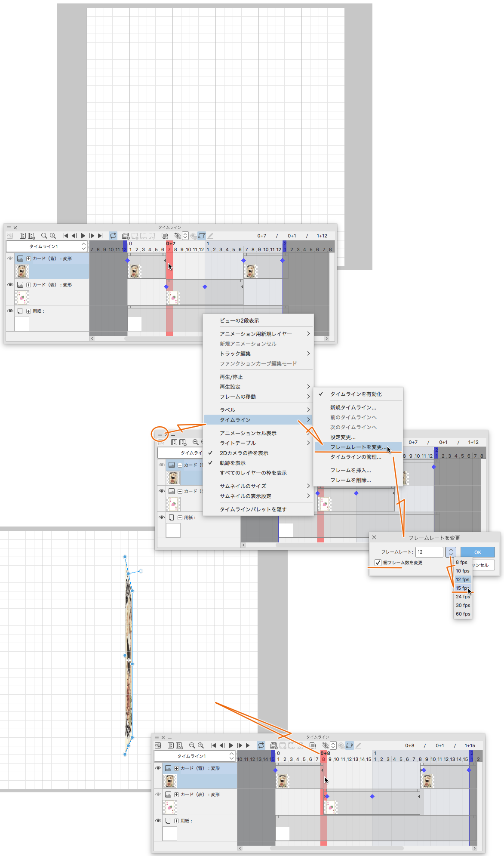504x856 pixels.
Task: Click new animation folder icon in the top timeline
Action: click(x=126, y=236)
